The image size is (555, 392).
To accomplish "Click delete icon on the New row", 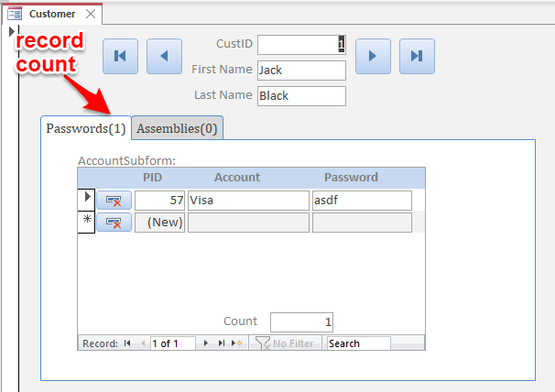I will click(x=114, y=223).
